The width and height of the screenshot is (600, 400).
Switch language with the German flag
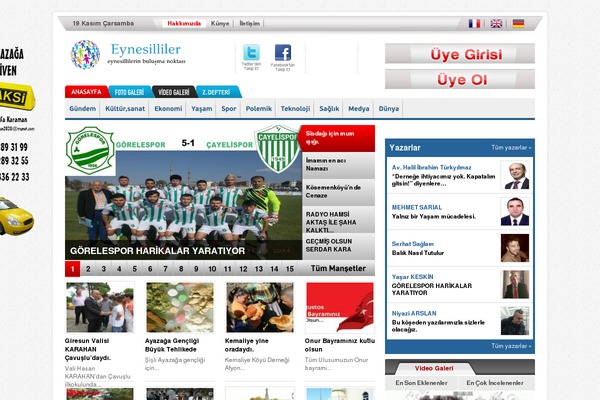pos(518,23)
